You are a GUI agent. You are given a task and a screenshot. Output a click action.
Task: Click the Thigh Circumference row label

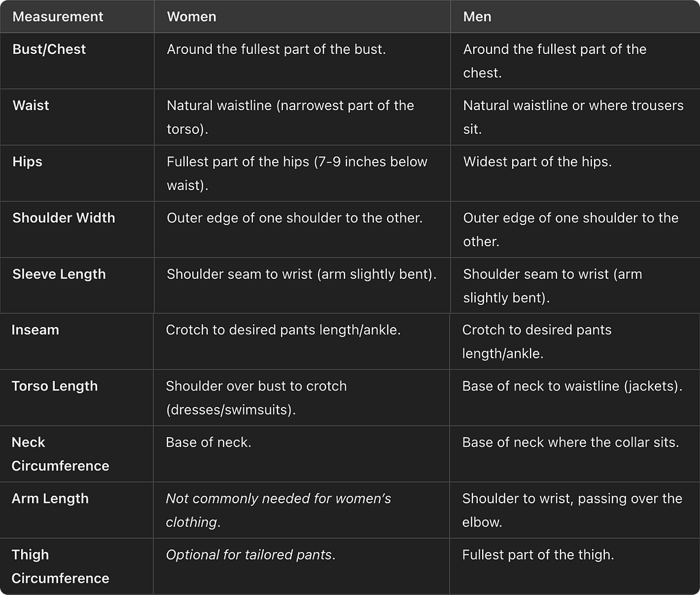[60, 567]
